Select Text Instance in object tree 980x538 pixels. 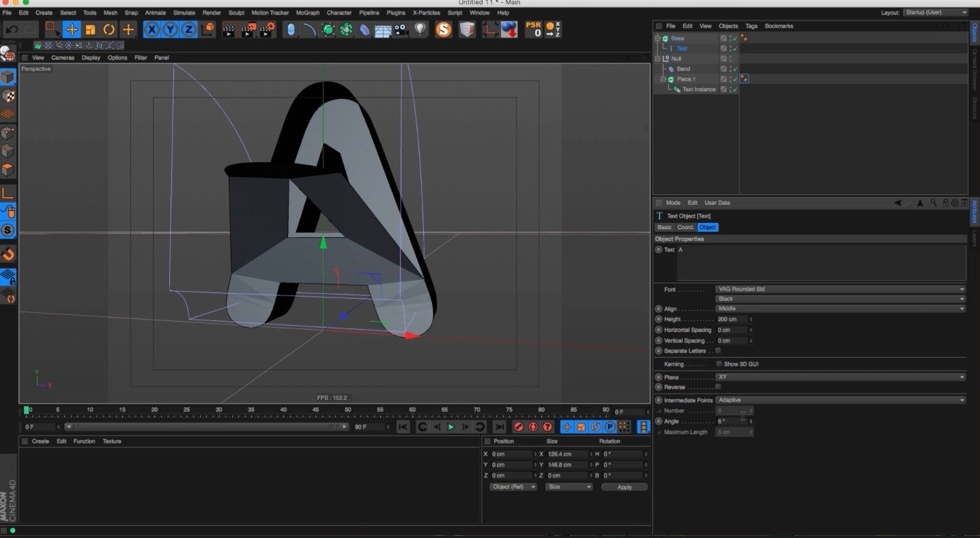699,89
